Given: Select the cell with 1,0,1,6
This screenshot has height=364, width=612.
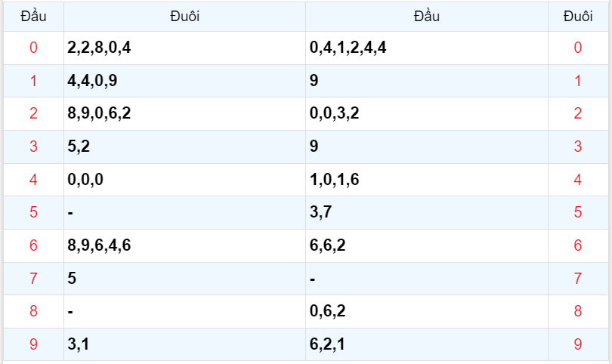Looking at the screenshot, I should 335,180.
